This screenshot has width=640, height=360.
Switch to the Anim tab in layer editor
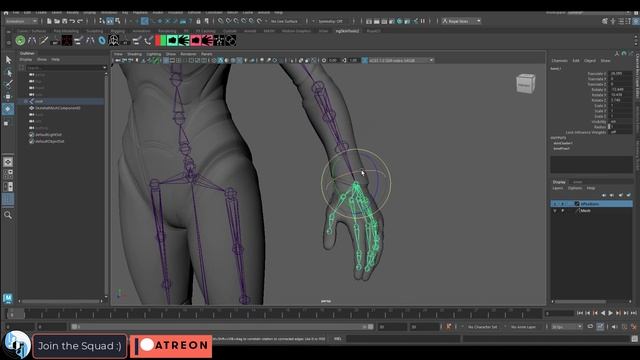[577, 182]
